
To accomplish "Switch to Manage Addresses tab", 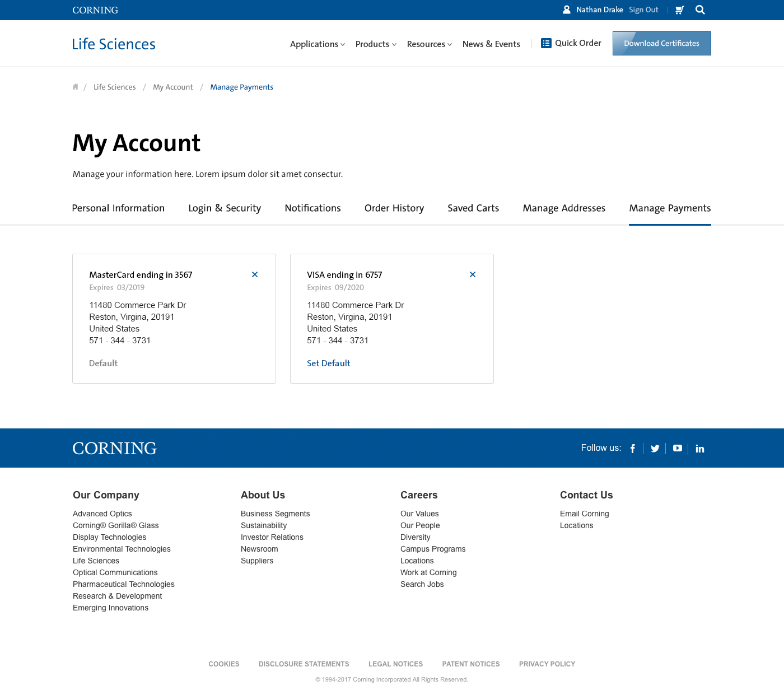I will coord(564,208).
